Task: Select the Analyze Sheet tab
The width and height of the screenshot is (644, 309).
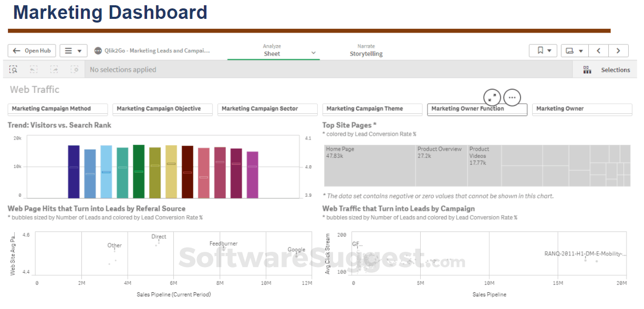Action: pyautogui.click(x=272, y=50)
